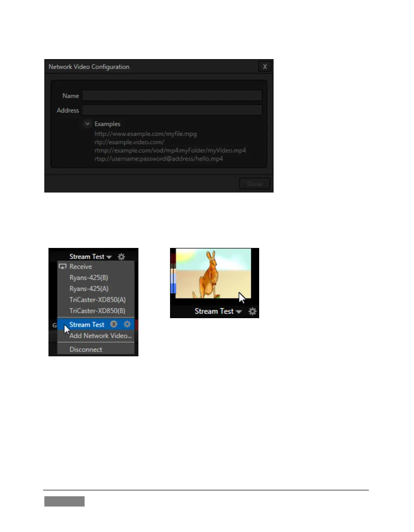Screen dimensions: 414x532
Task: Click the Name input field
Action: point(172,96)
